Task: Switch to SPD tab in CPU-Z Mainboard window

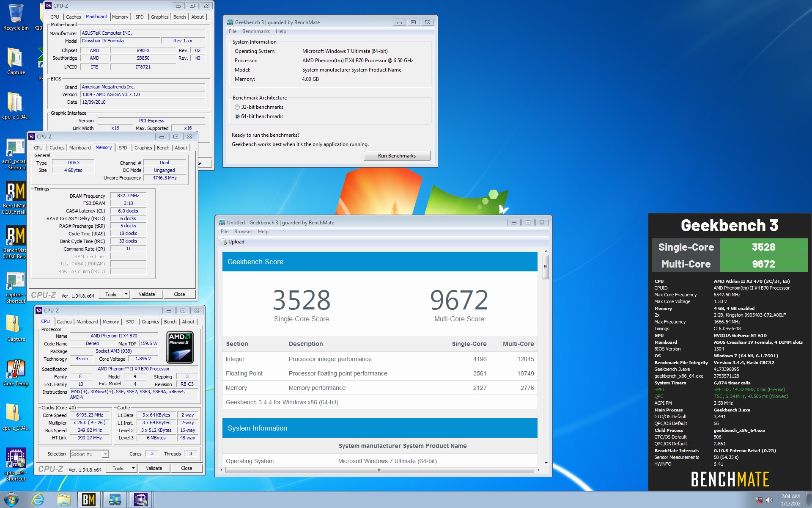Action: pos(140,17)
